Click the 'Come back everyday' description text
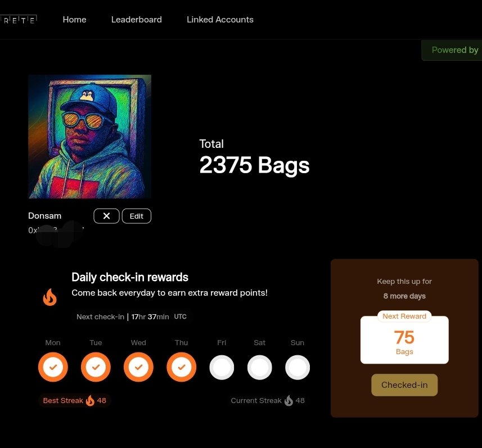 169,293
